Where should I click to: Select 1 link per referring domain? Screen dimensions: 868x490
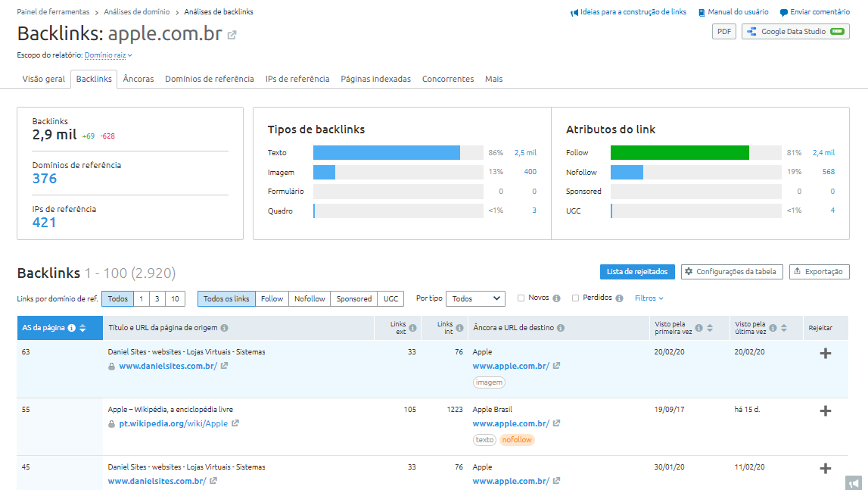(x=142, y=298)
